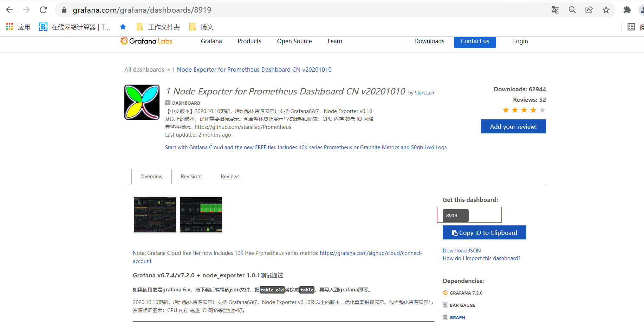Screen dimensions: 644x323
Task: Open the first dashboard screenshot thumbnail
Action: [155, 215]
